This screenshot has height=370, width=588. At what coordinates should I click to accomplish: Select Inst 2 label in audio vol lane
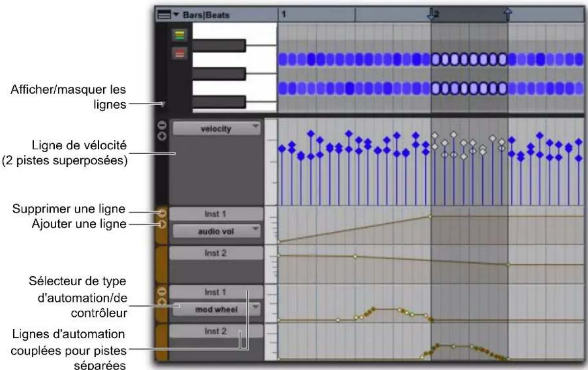[217, 253]
